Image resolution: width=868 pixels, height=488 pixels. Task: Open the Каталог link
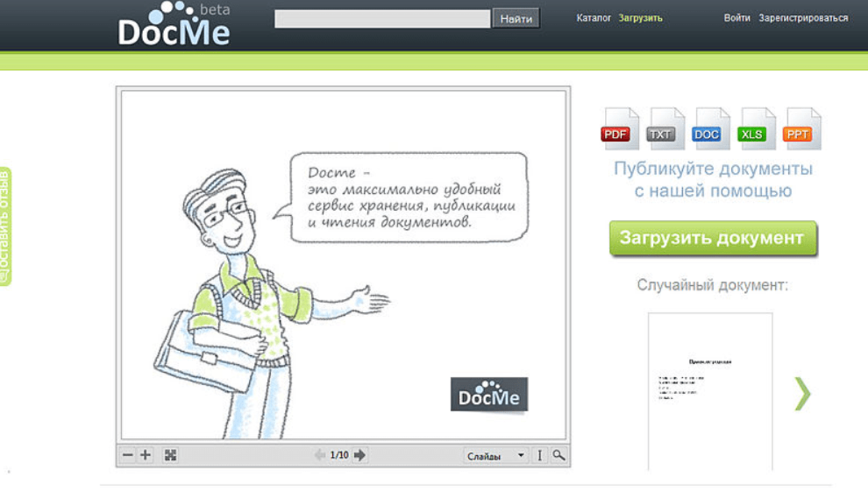pyautogui.click(x=594, y=18)
